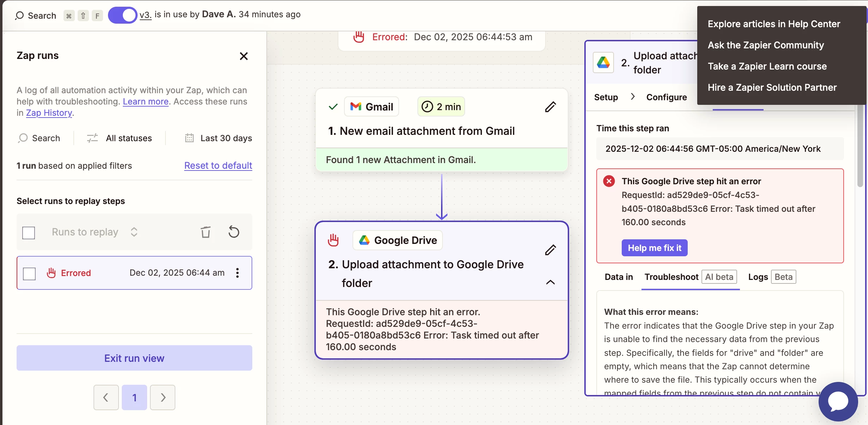Viewport: 868px width, 425px height.
Task: Click the replay runs circular arrow icon
Action: 234,232
